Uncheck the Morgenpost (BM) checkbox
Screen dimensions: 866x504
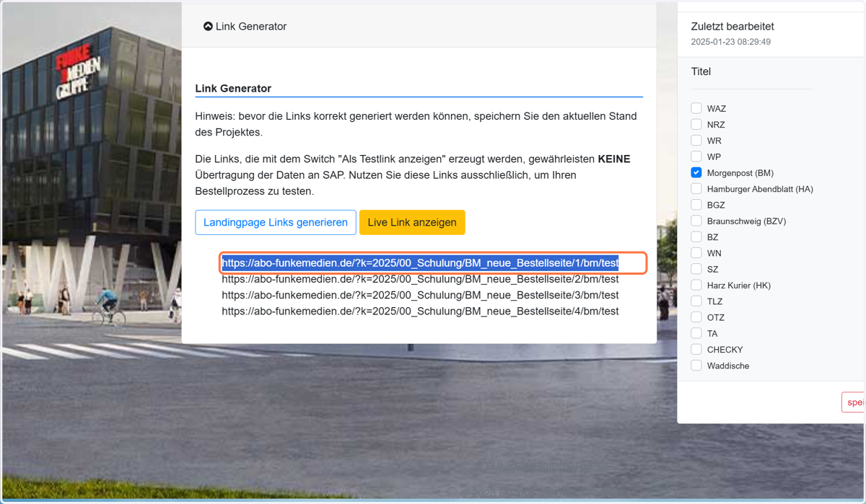pyautogui.click(x=696, y=172)
